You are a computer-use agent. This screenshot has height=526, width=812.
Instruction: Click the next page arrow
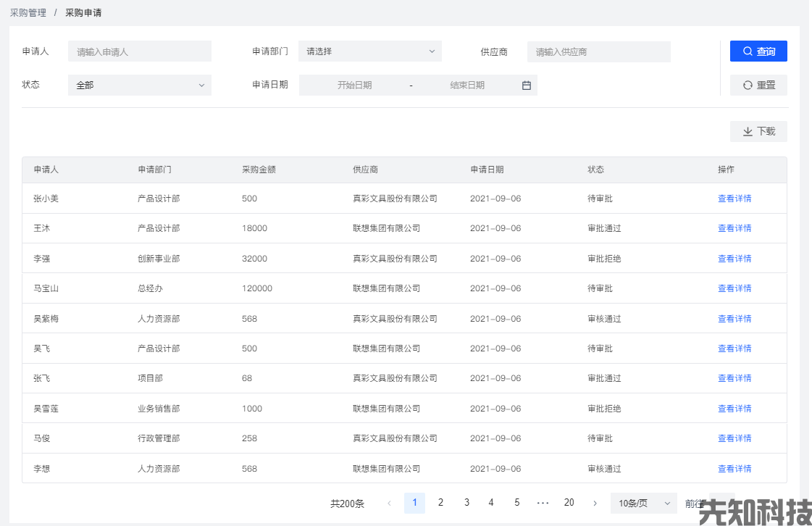click(595, 504)
